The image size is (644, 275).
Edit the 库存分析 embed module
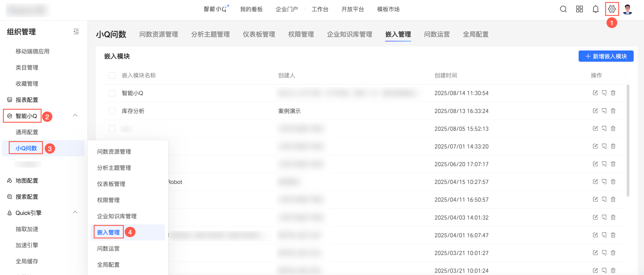[x=595, y=111]
